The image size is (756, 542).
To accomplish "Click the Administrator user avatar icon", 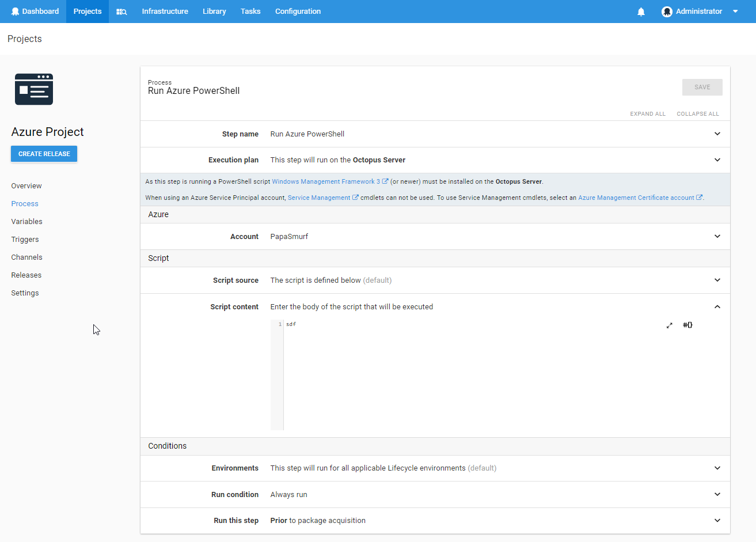I will click(x=667, y=12).
